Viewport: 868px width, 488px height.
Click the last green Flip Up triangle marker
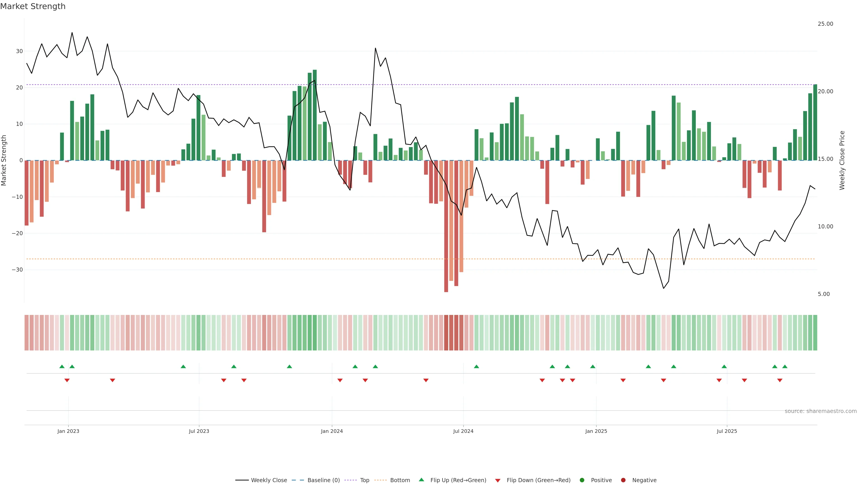coord(785,366)
